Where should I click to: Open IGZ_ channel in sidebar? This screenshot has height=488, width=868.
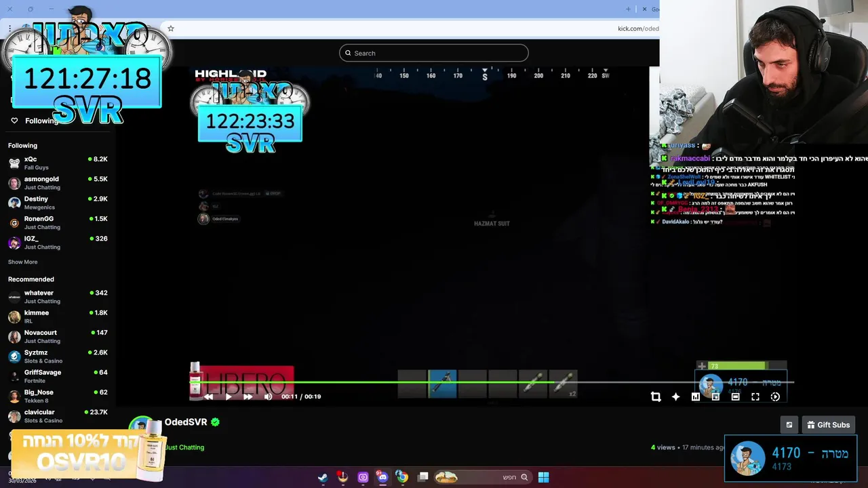click(x=58, y=243)
